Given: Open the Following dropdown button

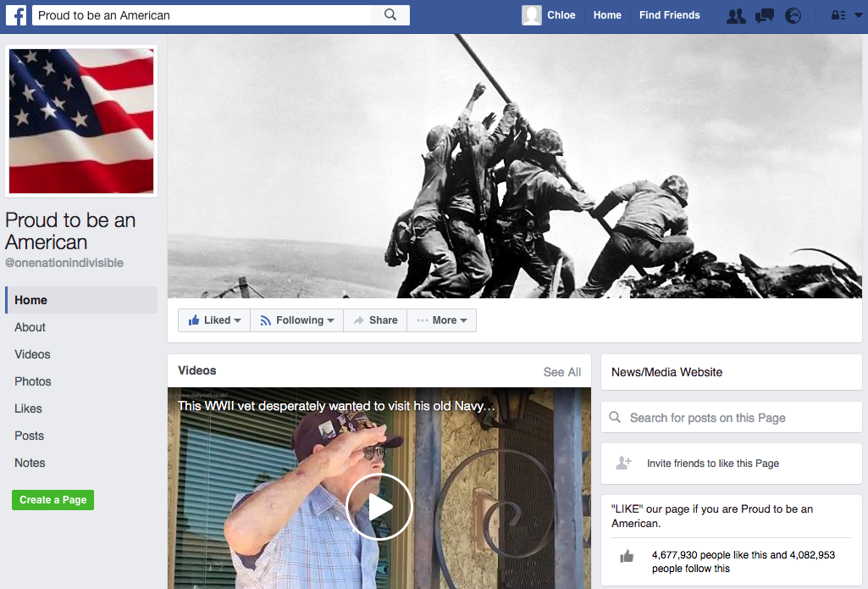Looking at the screenshot, I should (x=296, y=320).
